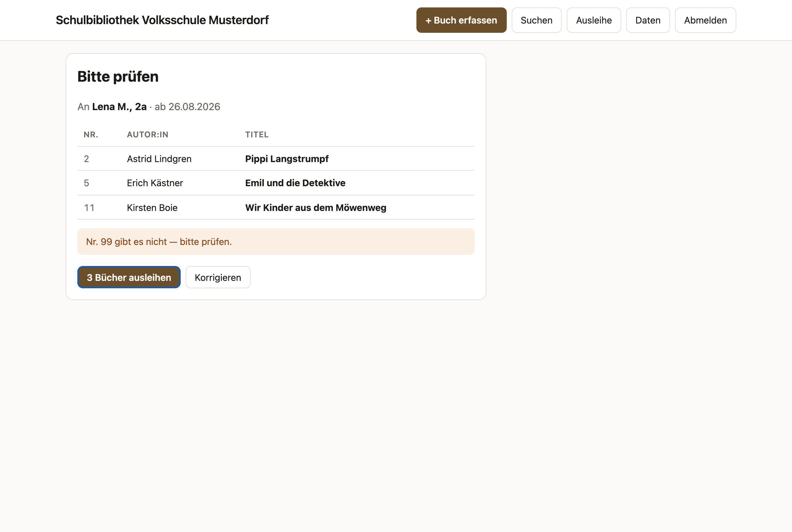Click book number 11 cell

point(89,207)
